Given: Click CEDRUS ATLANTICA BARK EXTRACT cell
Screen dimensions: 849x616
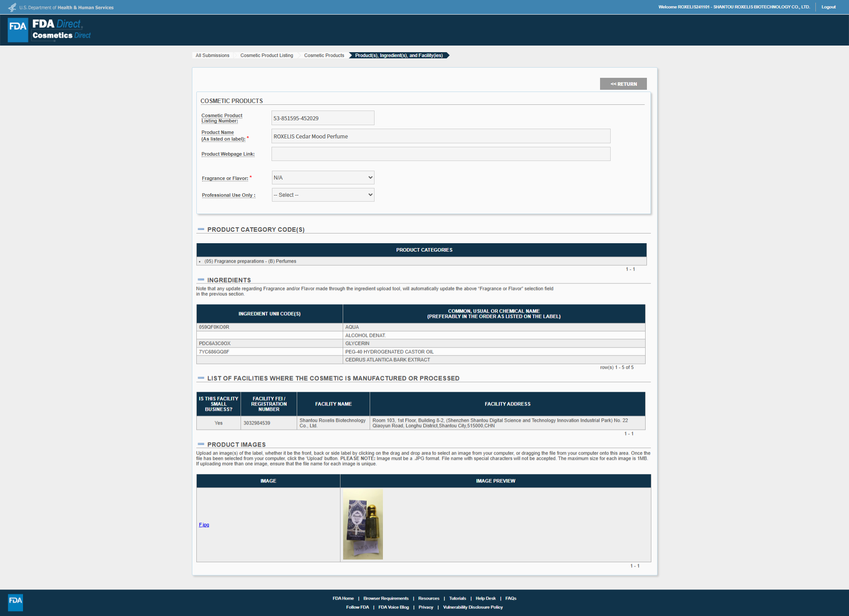Looking at the screenshot, I should click(x=494, y=360).
